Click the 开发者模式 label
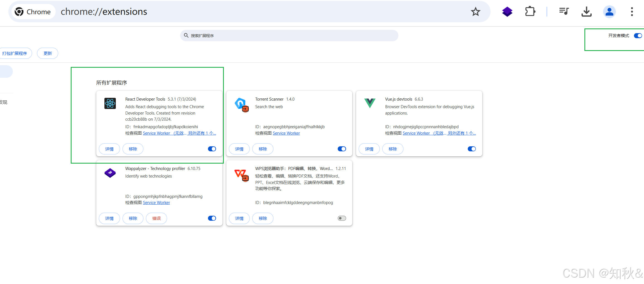Screen dimensions: 644x284 [x=618, y=36]
